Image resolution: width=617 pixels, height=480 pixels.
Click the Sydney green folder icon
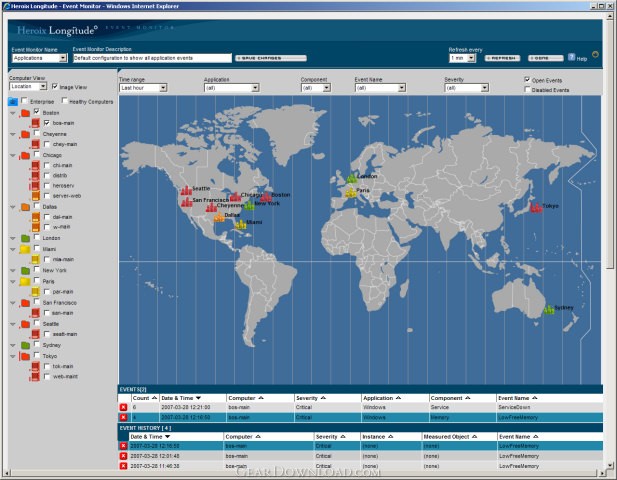[25, 345]
